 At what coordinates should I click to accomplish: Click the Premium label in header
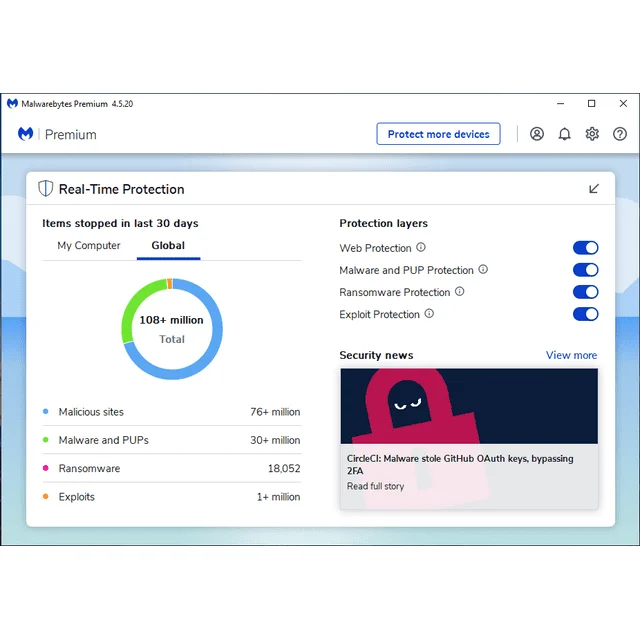(71, 134)
